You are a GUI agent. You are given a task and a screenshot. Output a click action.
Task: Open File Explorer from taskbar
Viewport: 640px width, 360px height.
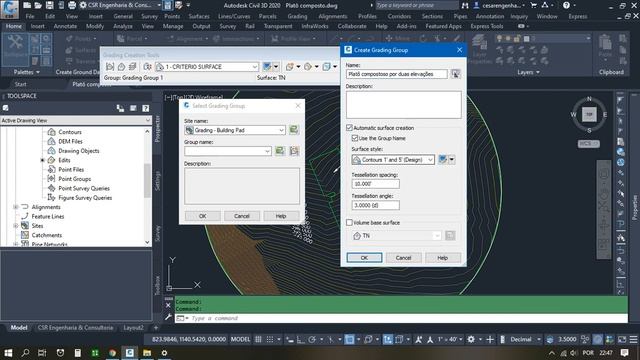(147, 353)
